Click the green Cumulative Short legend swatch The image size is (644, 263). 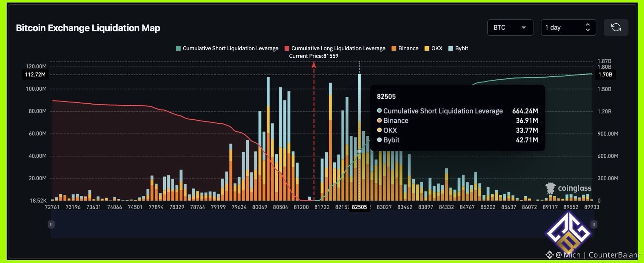[178, 48]
